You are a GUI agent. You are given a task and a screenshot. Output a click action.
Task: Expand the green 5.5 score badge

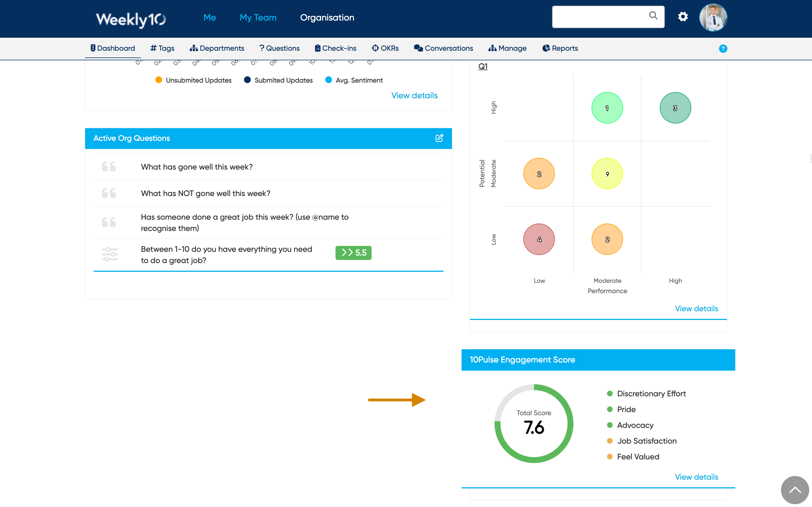point(353,253)
